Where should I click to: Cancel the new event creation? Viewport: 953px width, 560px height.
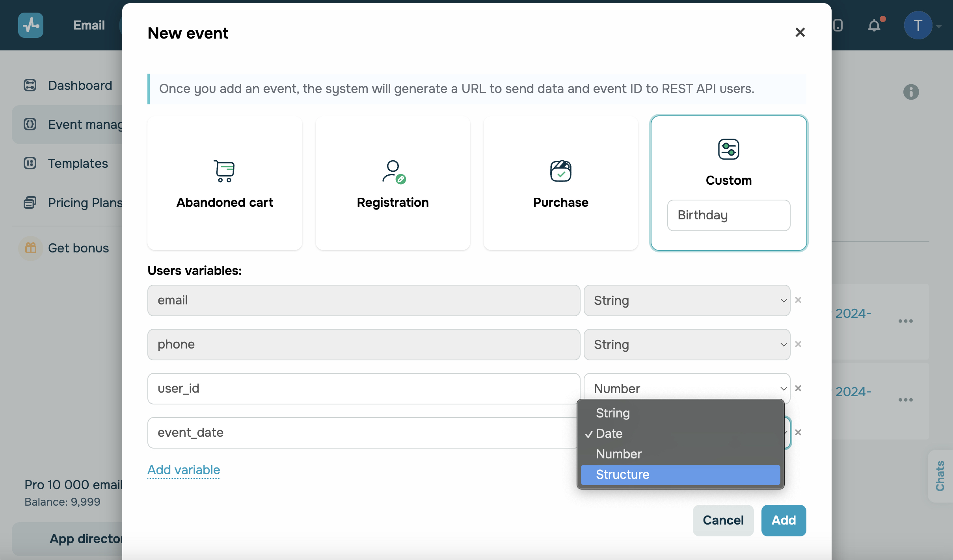click(x=723, y=520)
